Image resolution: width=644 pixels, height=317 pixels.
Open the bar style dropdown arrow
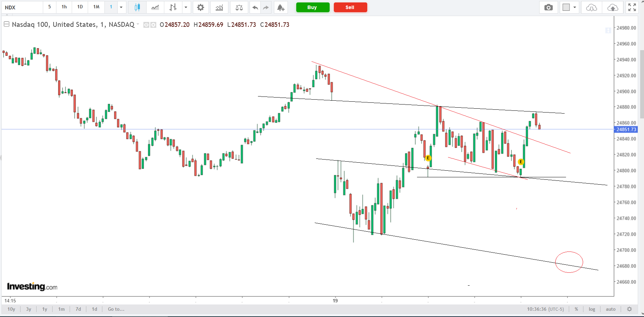186,7
